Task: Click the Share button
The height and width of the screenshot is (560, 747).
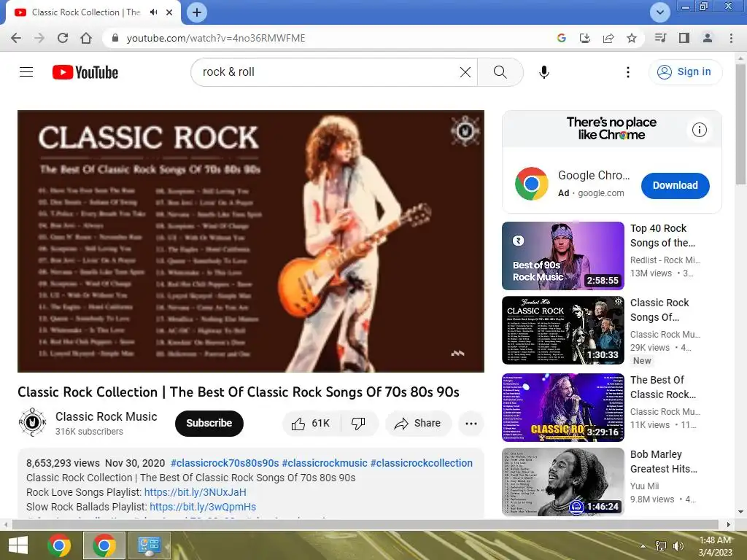Action: click(418, 424)
